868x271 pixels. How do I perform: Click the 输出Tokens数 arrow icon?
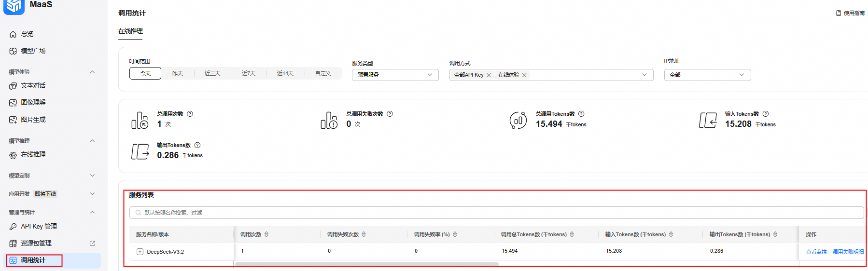[140, 151]
